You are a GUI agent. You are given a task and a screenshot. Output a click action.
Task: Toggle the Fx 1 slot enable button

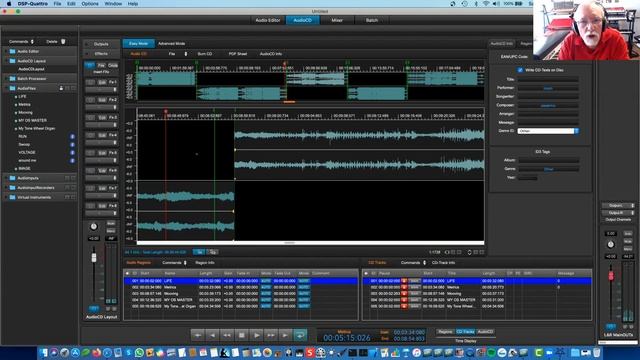click(x=90, y=82)
